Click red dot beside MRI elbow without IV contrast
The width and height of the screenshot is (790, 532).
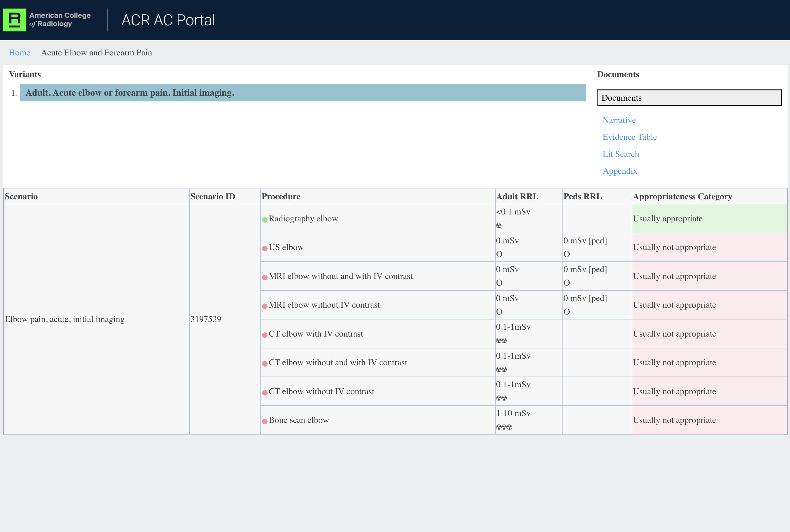(265, 306)
